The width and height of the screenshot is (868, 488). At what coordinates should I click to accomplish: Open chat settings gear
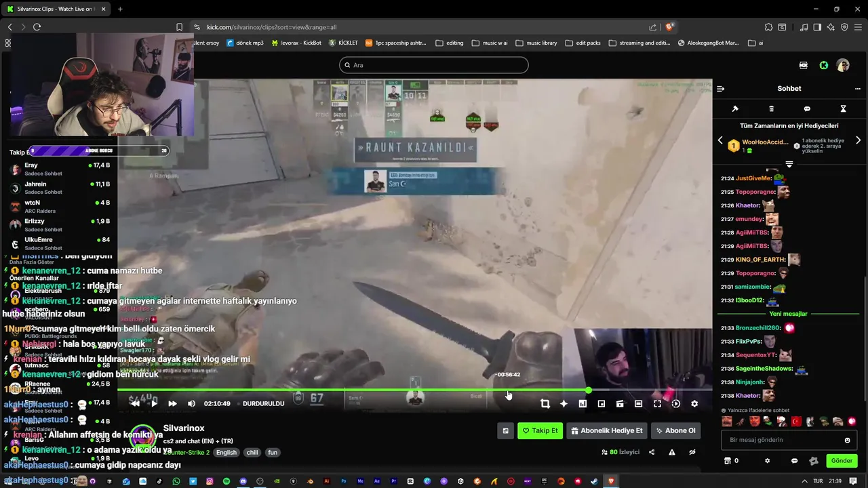pos(767,461)
